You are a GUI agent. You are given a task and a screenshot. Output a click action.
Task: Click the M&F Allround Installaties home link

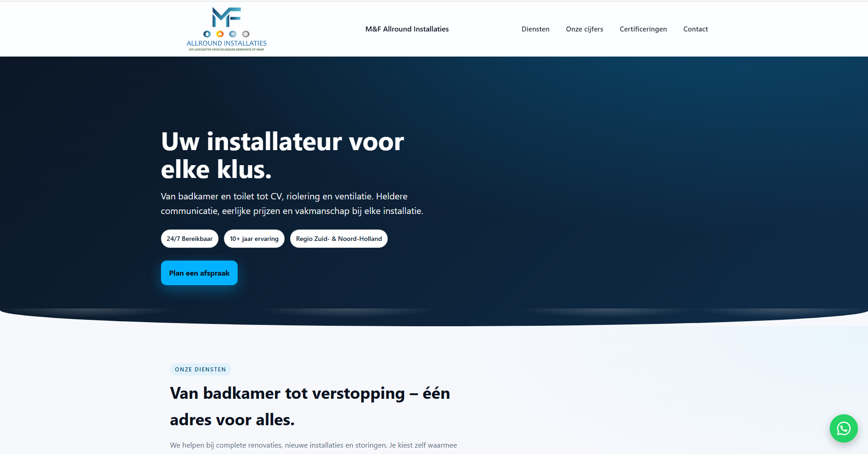point(406,29)
